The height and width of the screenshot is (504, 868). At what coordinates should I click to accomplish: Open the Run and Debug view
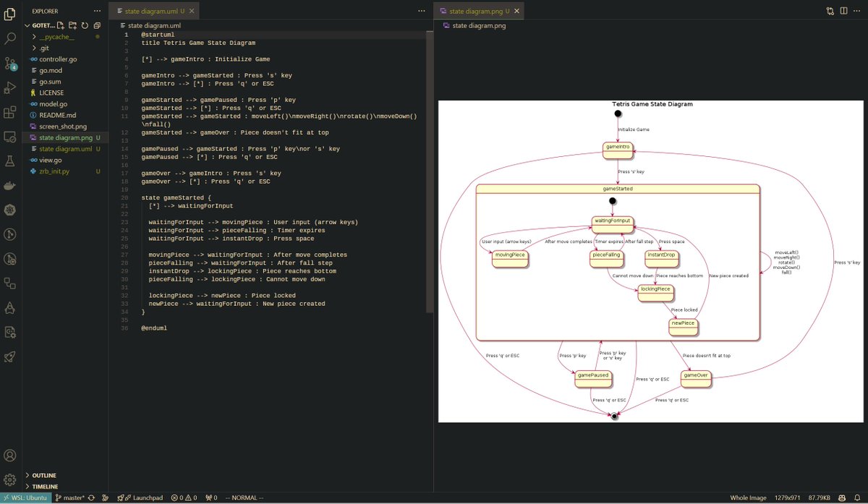point(10,87)
